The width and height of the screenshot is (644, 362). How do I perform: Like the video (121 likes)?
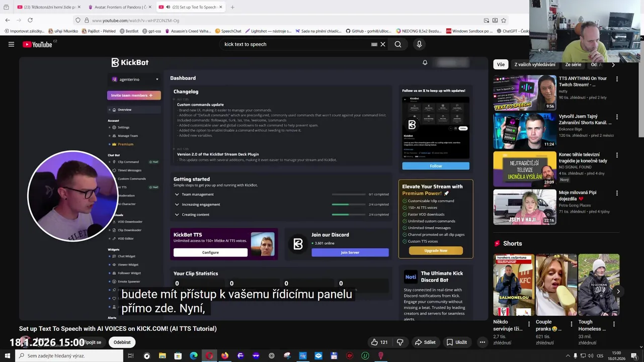(x=379, y=342)
